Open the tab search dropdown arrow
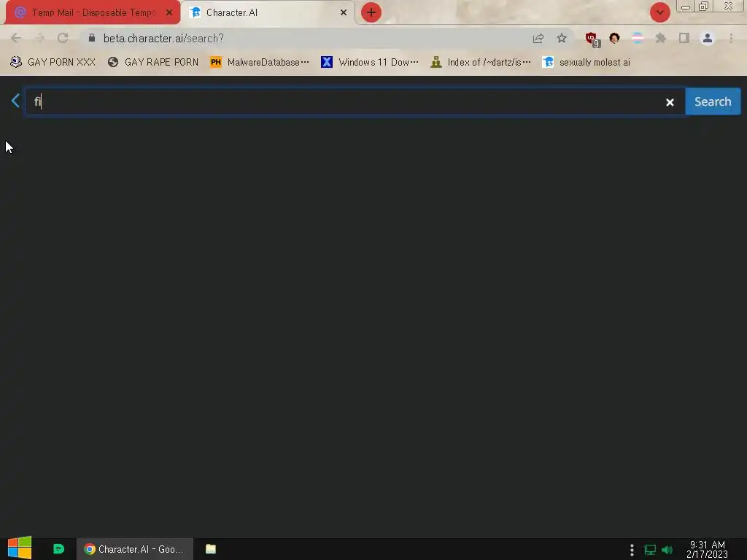Viewport: 747px width, 560px height. point(659,12)
